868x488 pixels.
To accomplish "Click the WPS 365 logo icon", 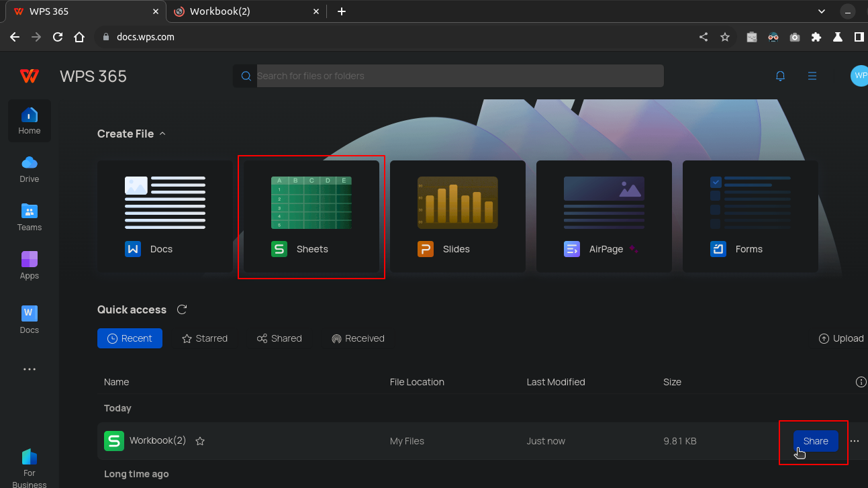I will (29, 76).
